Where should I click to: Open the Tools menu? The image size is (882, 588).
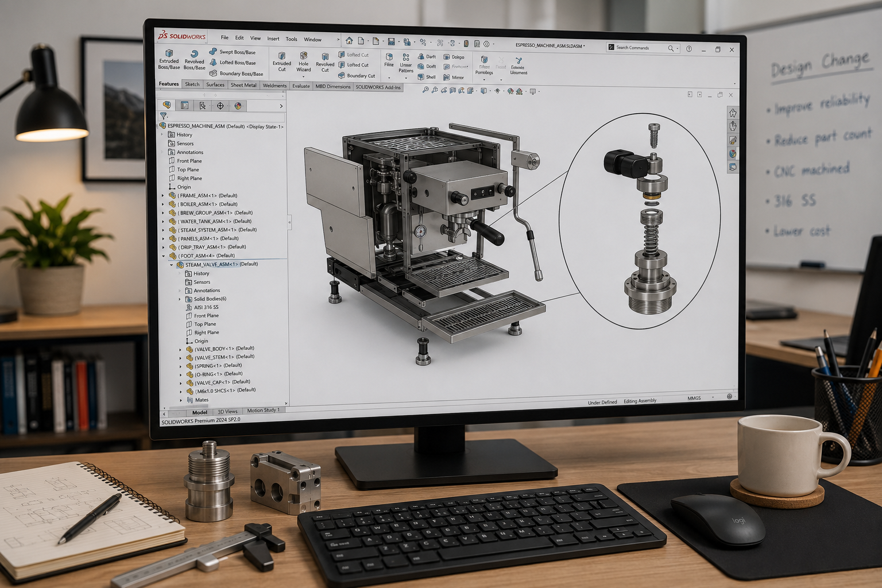(292, 39)
